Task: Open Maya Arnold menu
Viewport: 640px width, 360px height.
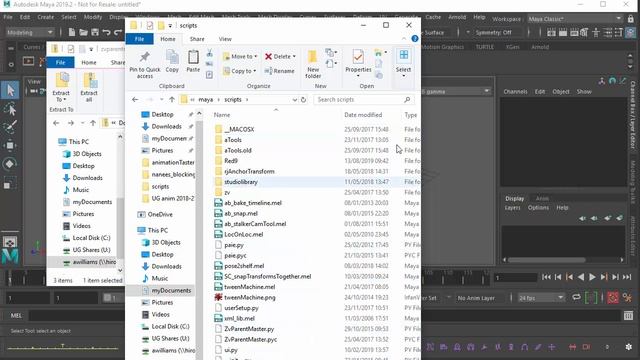Action: [x=457, y=17]
